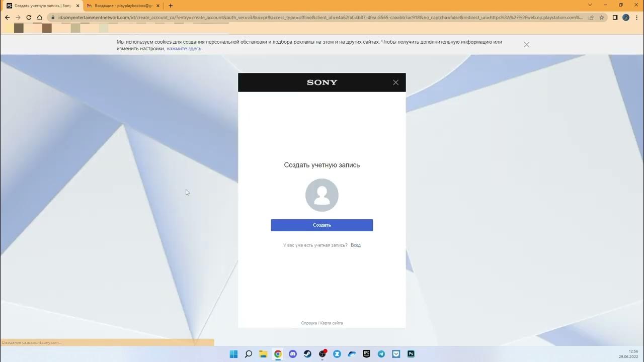Go forward in browser history

click(18, 17)
